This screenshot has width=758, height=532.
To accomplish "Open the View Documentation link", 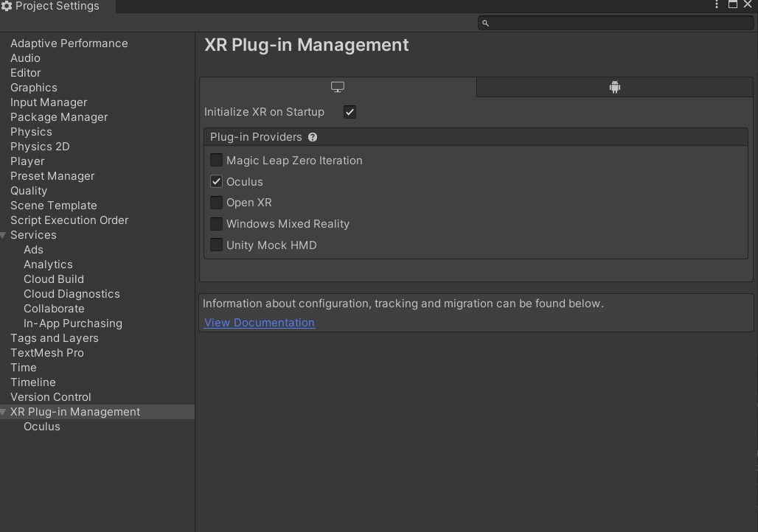I will click(260, 323).
